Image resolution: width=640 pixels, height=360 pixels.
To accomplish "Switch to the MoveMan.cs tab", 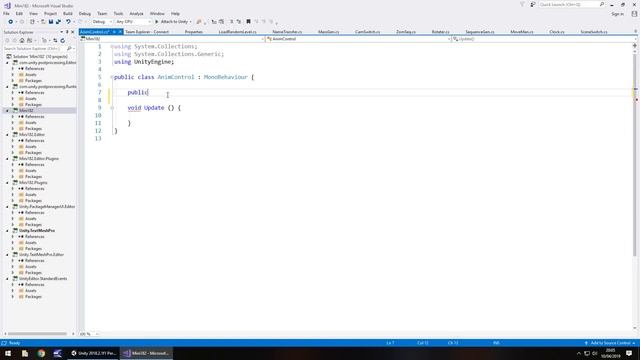I will coord(522,32).
